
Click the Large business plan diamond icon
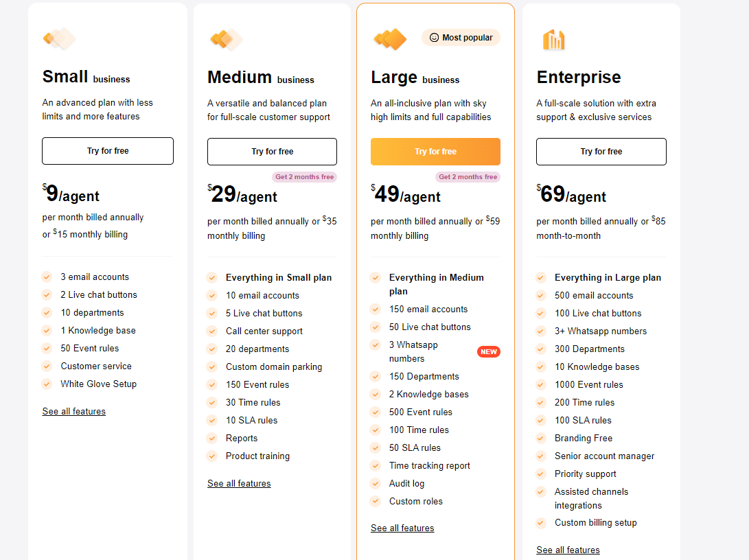390,39
